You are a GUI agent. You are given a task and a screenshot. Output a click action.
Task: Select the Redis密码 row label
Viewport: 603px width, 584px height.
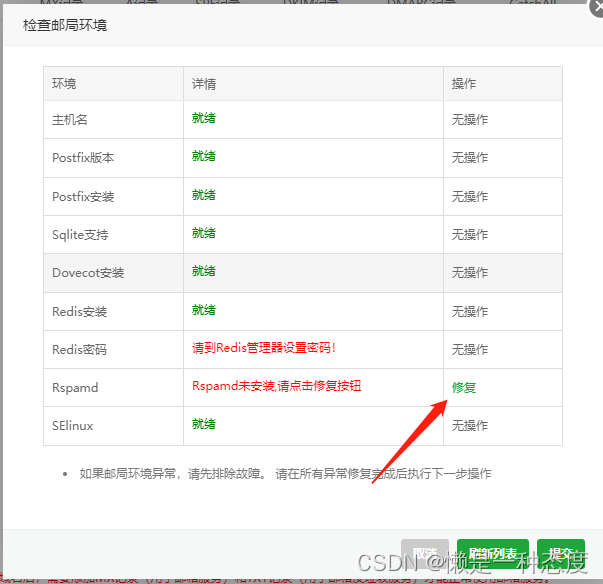(80, 349)
